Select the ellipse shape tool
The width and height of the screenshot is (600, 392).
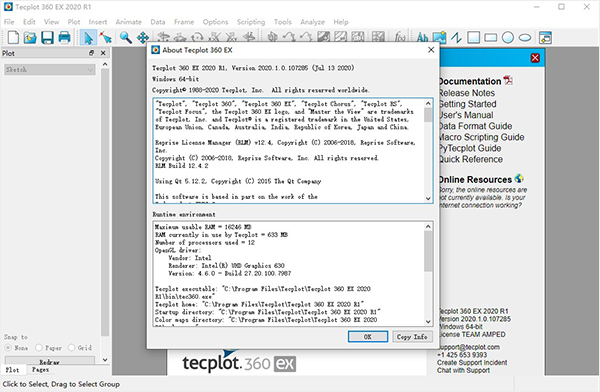(x=525, y=38)
